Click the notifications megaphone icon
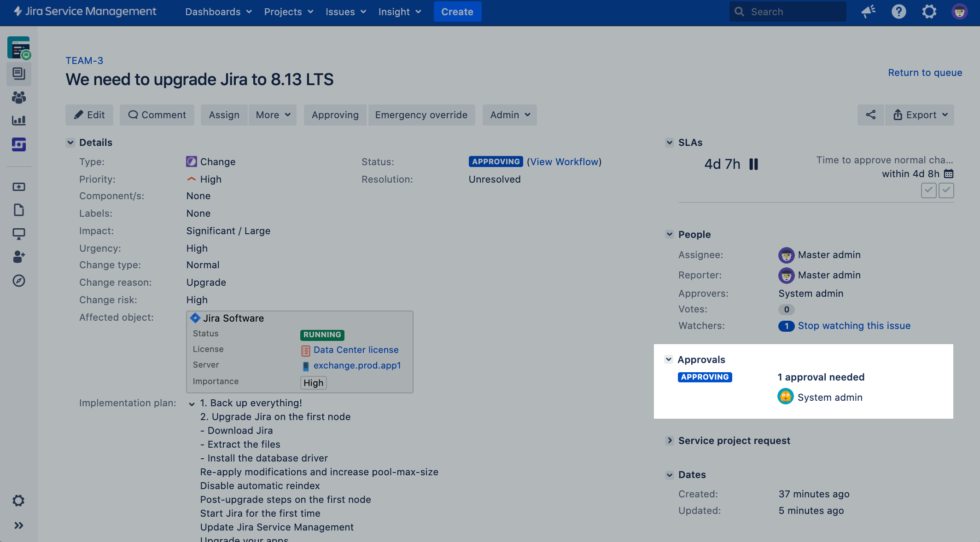Screen dimensions: 980x542 coord(868,12)
